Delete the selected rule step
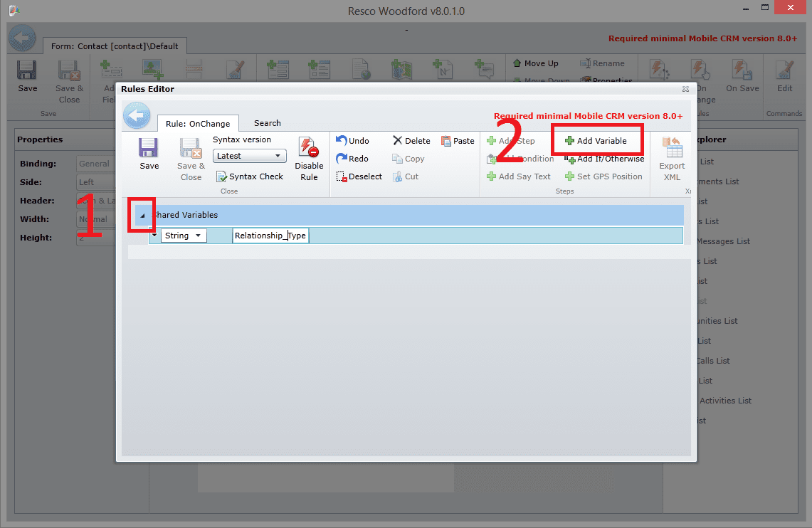 [412, 141]
